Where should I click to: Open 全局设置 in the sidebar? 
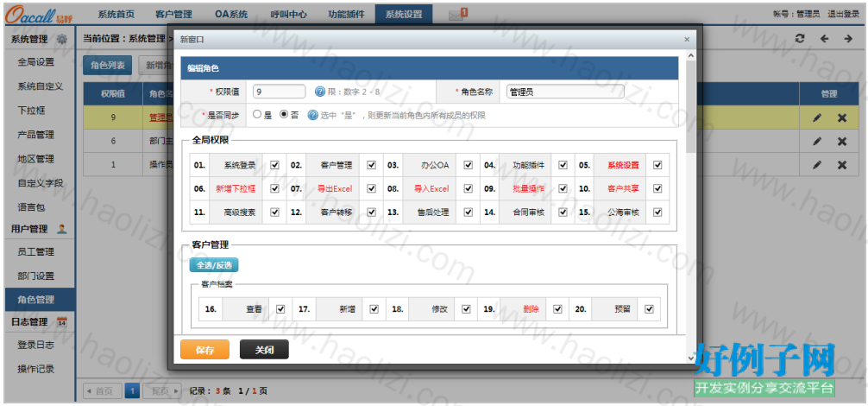tap(36, 62)
